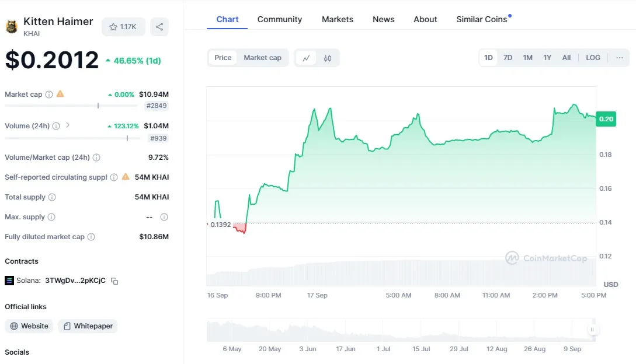Click the $10.86M fully diluted value
This screenshot has height=364, width=636.
[154, 237]
